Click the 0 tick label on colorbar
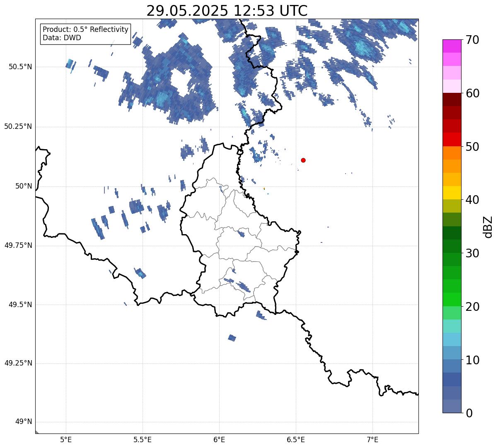498x448 pixels. [469, 413]
